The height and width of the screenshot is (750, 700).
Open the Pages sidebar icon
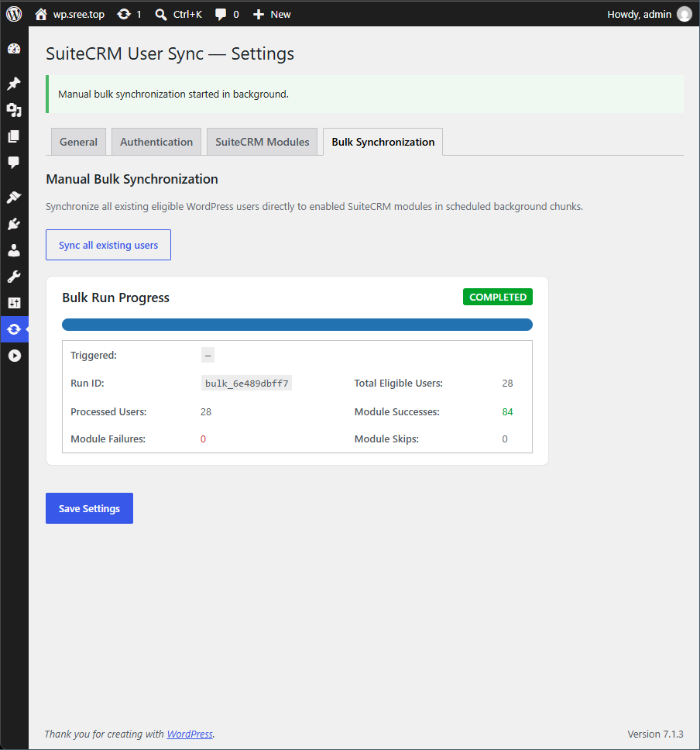pos(14,136)
